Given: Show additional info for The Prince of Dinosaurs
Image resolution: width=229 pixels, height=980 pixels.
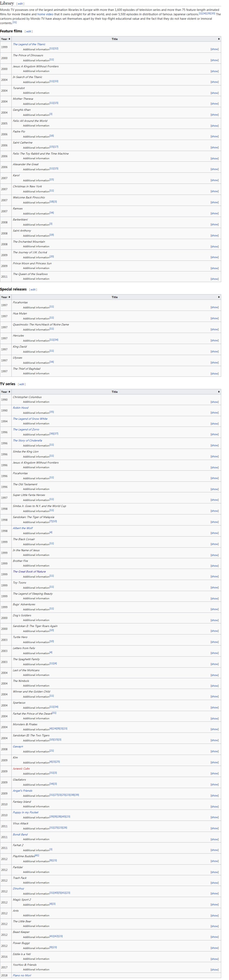Looking at the screenshot, I should click(x=215, y=60).
